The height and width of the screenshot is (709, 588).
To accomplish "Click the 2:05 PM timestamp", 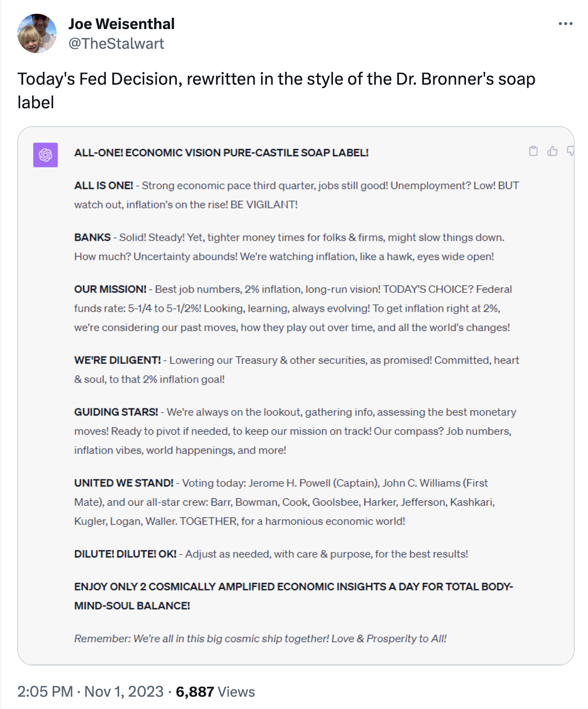I will [45, 691].
